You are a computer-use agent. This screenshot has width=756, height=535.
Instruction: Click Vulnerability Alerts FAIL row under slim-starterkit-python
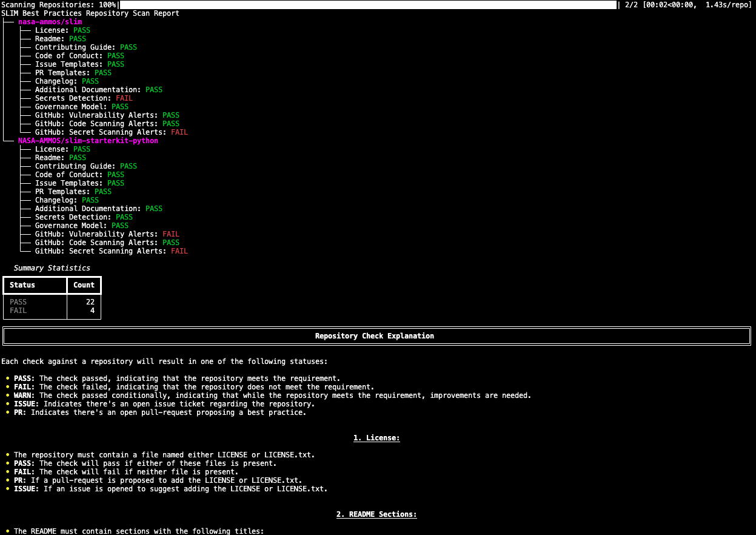[107, 234]
